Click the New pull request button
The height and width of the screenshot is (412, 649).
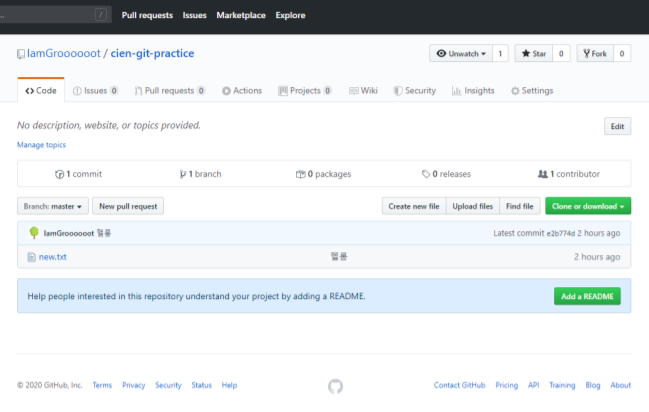128,206
